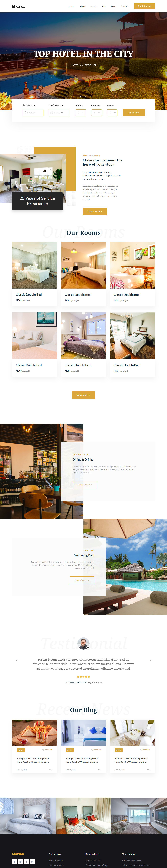Expand the Rooms dropdown

tap(112, 113)
